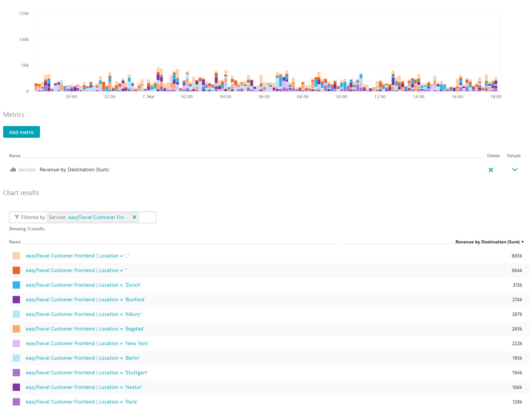
Task: Click the light blue swatch for Berlin
Action: pos(16,358)
